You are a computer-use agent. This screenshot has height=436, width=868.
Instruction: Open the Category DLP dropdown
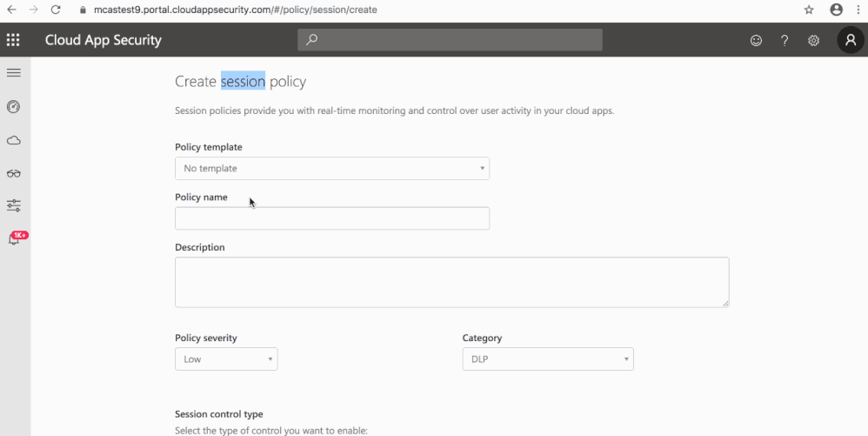[x=548, y=359]
